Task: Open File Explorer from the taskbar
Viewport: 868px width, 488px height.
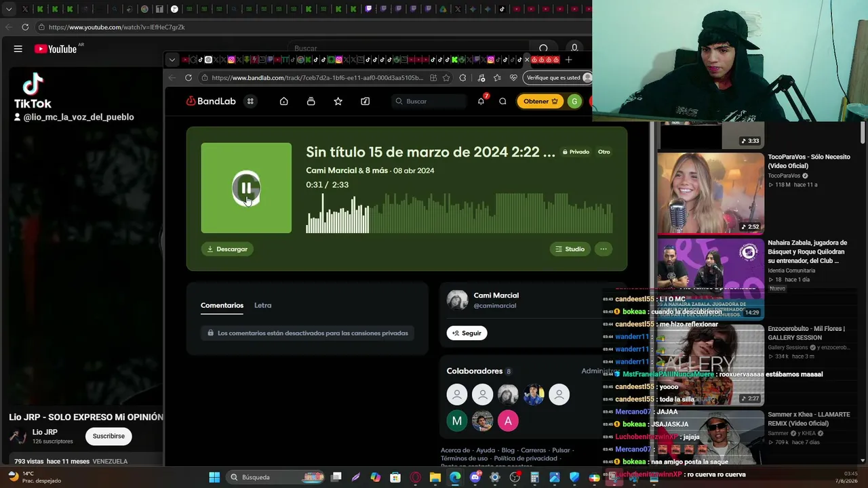Action: point(435,477)
